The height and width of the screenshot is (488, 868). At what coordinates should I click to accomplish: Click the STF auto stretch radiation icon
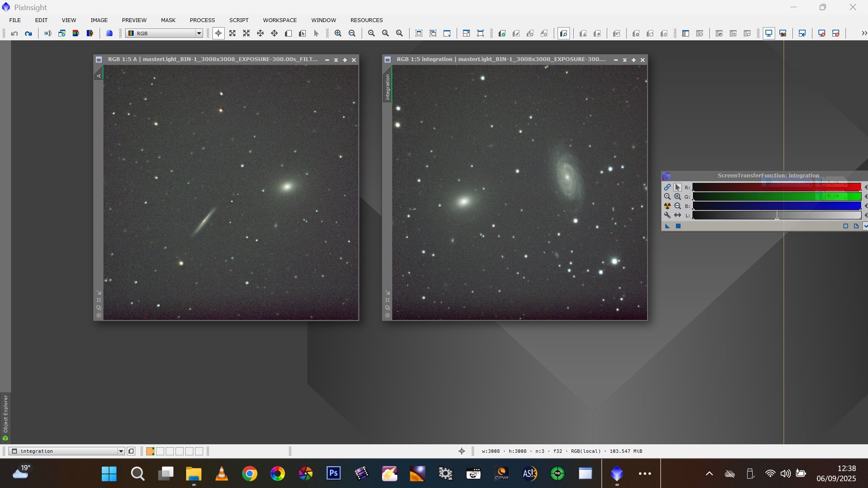(667, 206)
